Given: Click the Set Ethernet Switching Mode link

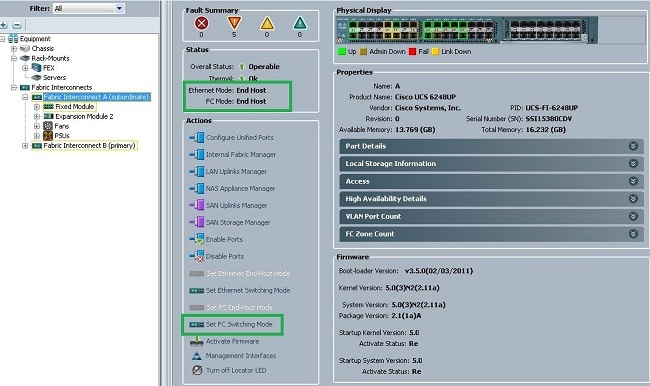Looking at the screenshot, I should pos(248,290).
